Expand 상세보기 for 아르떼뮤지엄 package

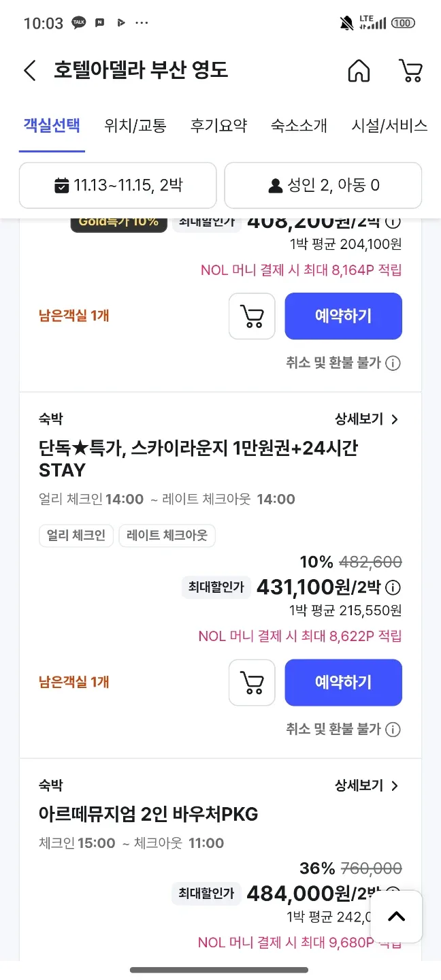point(366,786)
